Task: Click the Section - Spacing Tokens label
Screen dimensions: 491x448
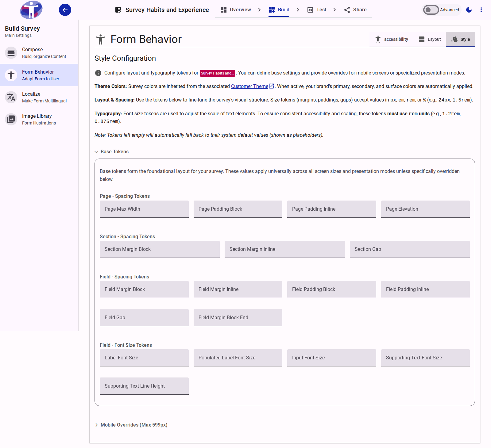Action: [x=127, y=237]
